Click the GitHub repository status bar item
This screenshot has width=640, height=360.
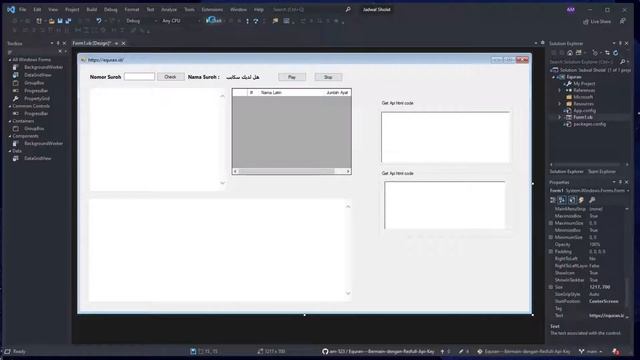click(378, 351)
